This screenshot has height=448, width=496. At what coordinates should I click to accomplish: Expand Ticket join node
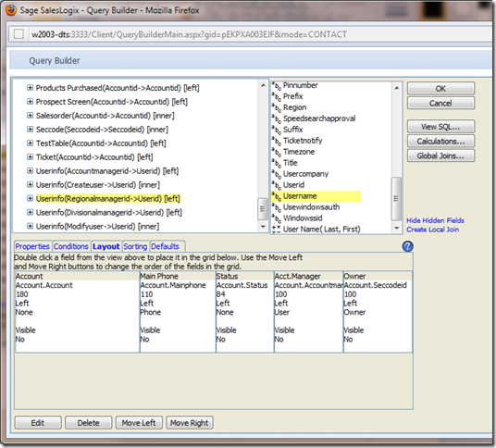pos(30,157)
